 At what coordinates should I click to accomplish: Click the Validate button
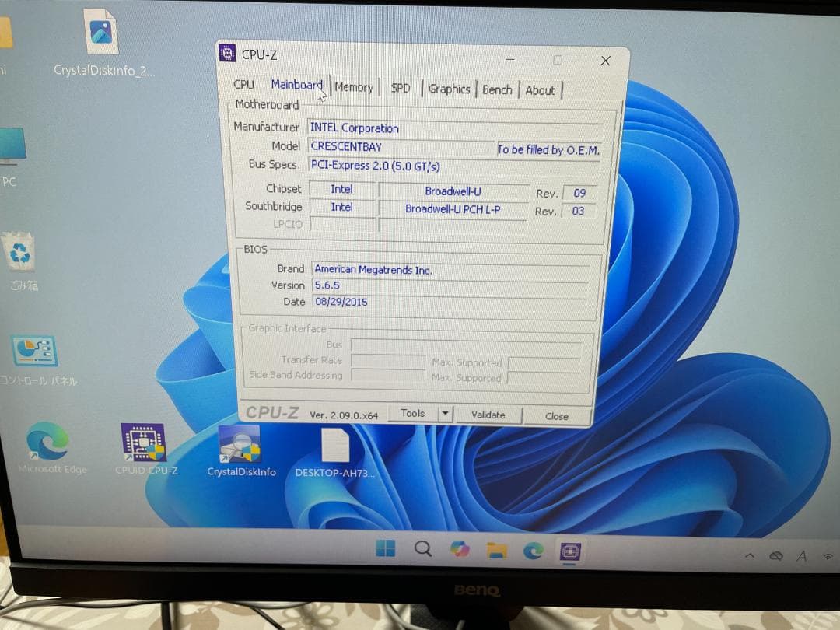click(x=488, y=415)
